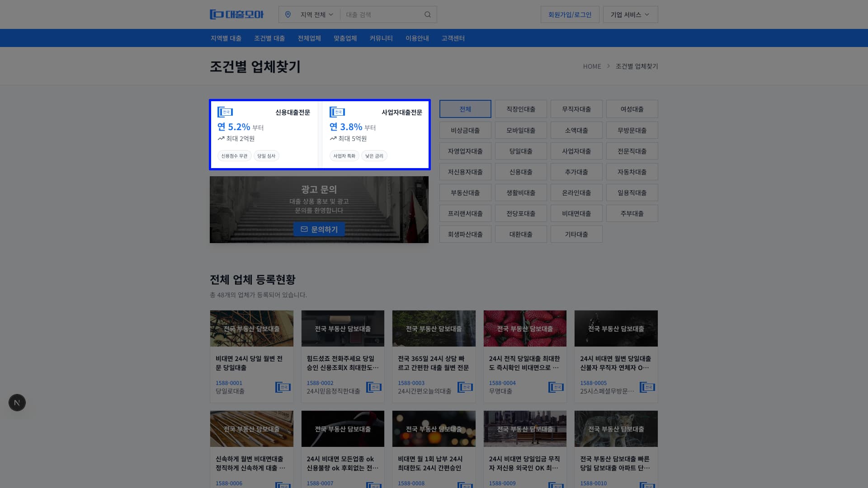Viewport: 868px width, 488px height.
Task: Select the 비대면대출 filter
Action: click(x=576, y=213)
